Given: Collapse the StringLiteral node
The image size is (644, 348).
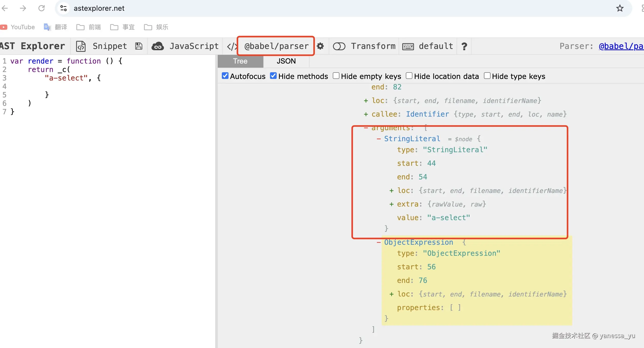Looking at the screenshot, I should coord(379,139).
